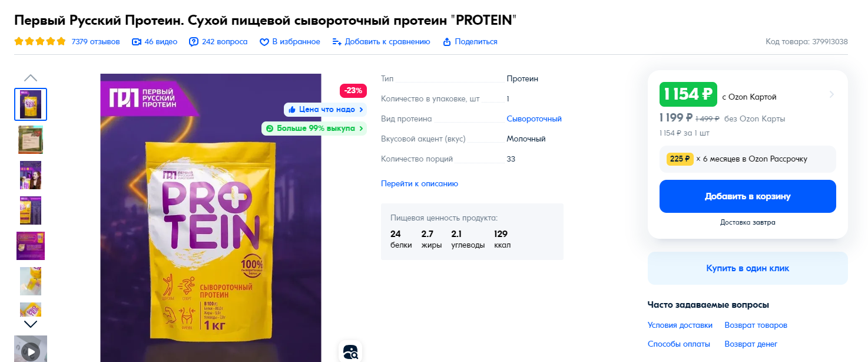Follow the Перейти к описанию link
The image size is (868, 362).
tap(419, 183)
